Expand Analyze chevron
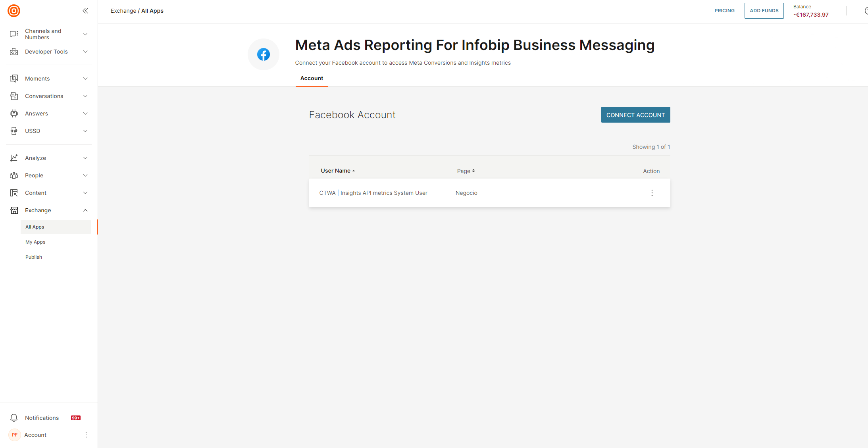The height and width of the screenshot is (448, 868). 85,158
